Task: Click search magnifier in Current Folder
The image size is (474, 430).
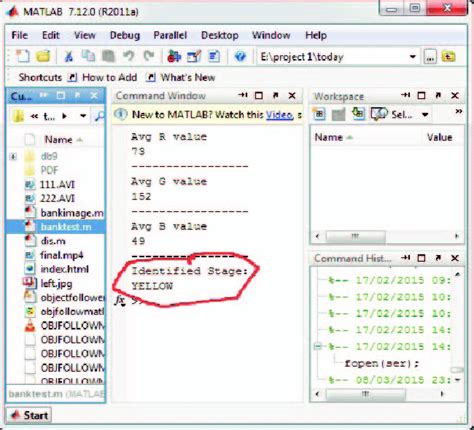Action: 99,116
